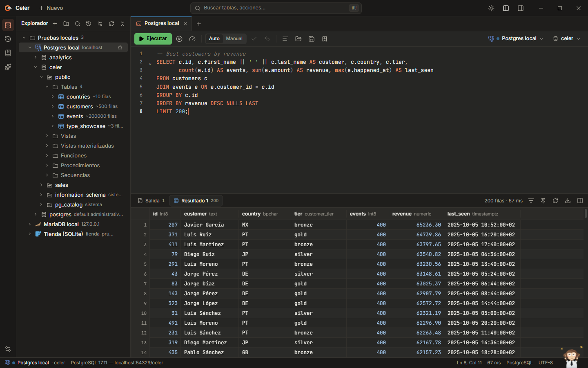
Task: Select the countries table in tree
Action: pyautogui.click(x=78, y=96)
